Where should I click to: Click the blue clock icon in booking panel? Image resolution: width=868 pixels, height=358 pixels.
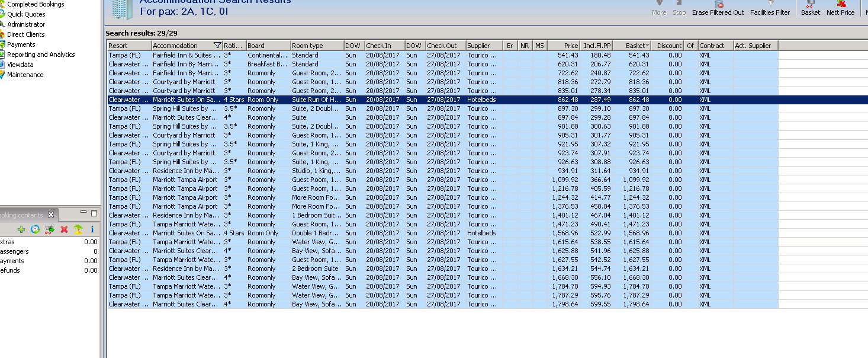[36, 229]
